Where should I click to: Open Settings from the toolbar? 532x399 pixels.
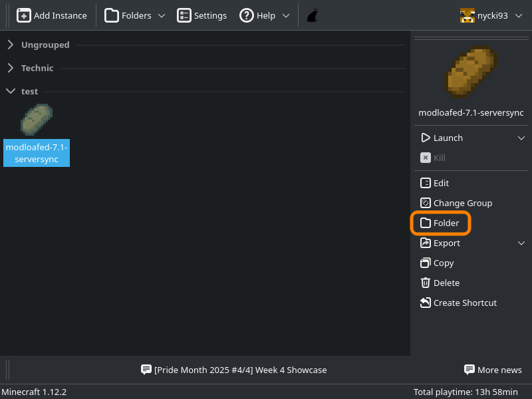[x=202, y=15]
